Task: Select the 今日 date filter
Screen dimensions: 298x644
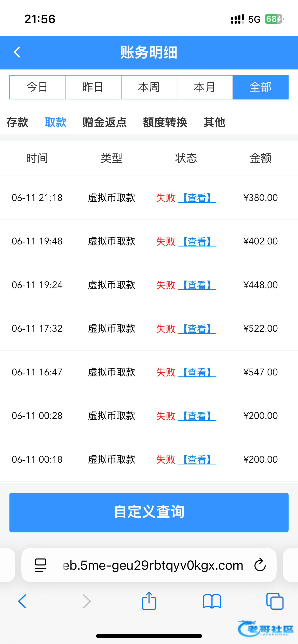Action: tap(37, 87)
